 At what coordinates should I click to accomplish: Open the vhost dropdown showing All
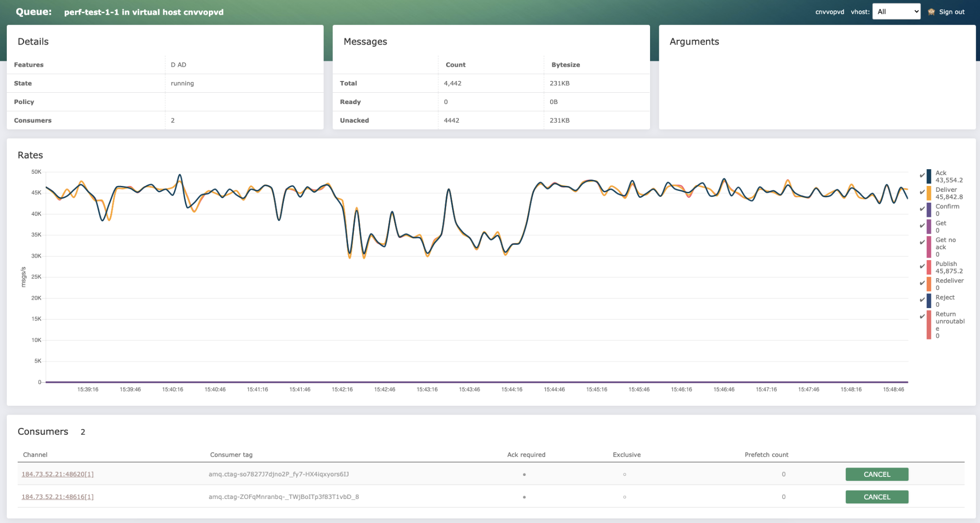tap(896, 12)
